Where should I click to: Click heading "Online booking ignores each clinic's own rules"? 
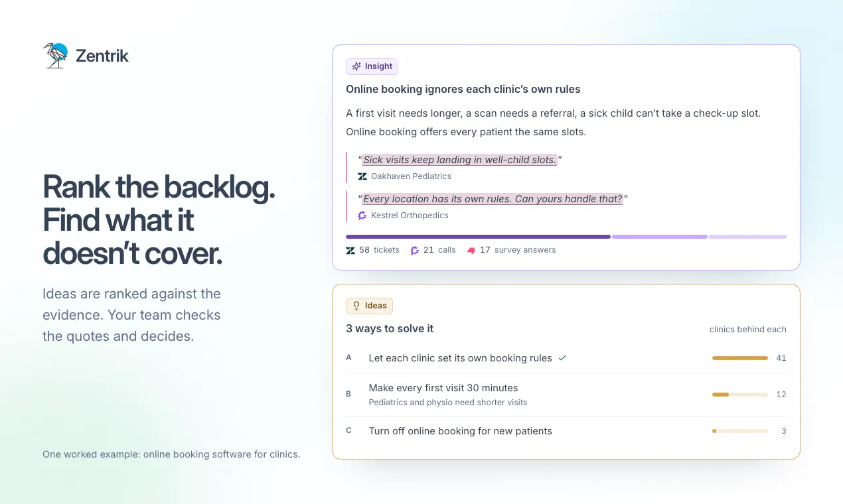coord(463,90)
